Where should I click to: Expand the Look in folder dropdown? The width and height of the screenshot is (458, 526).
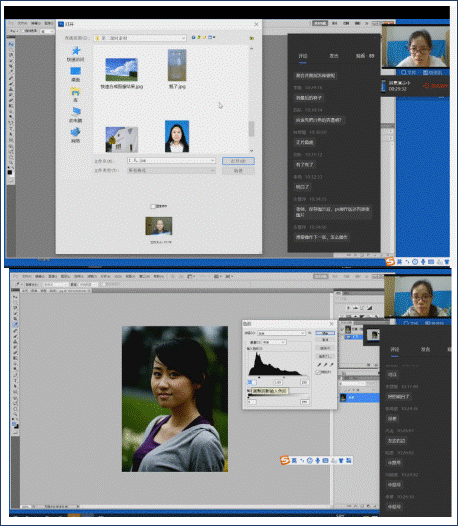184,38
